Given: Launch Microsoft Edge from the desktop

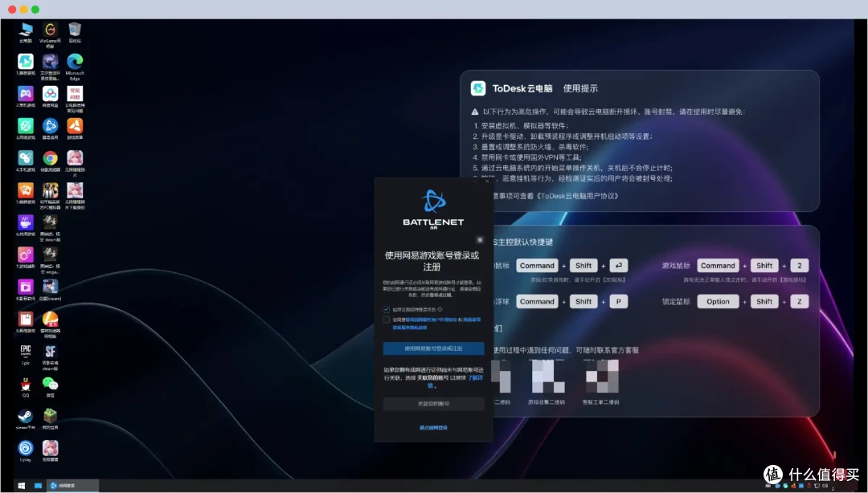Looking at the screenshot, I should pos(75,61).
